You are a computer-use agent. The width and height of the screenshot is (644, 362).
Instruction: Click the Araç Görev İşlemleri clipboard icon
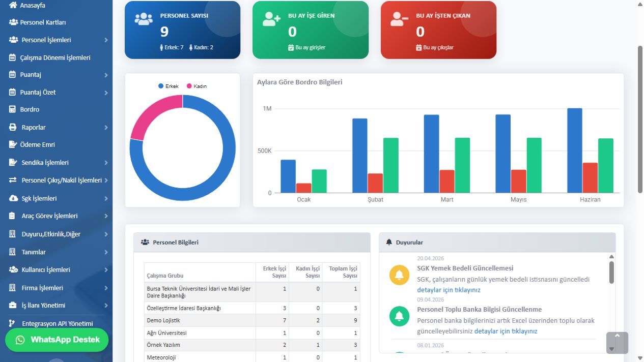12,216
